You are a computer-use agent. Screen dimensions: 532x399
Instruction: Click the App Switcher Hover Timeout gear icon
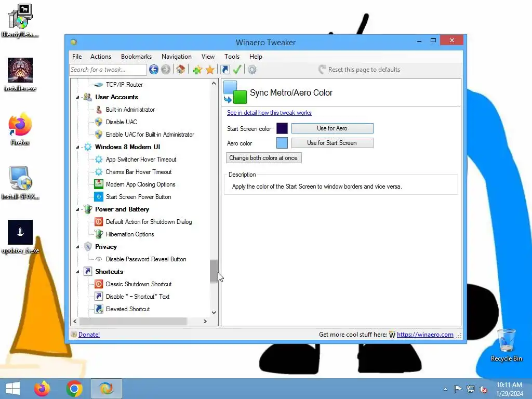99,159
